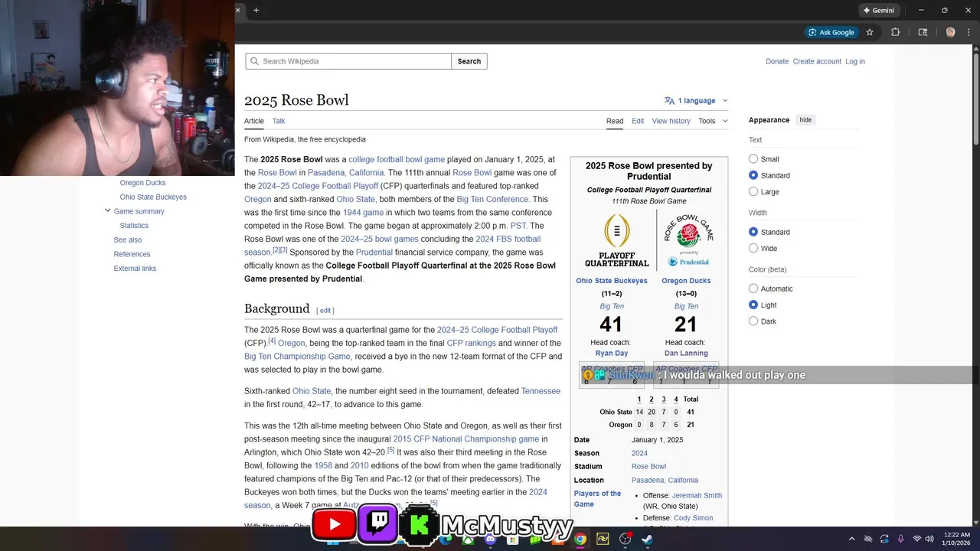The image size is (980, 551).
Task: Select Large text size
Action: click(753, 191)
